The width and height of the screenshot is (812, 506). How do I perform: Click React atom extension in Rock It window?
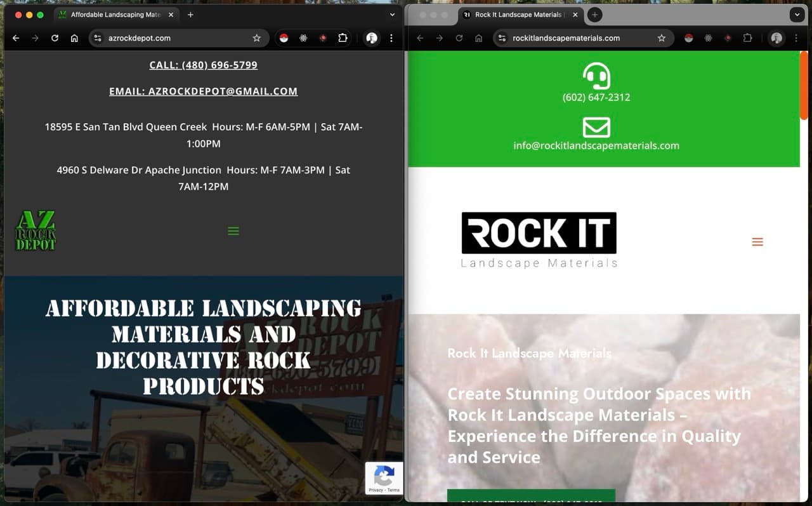708,38
